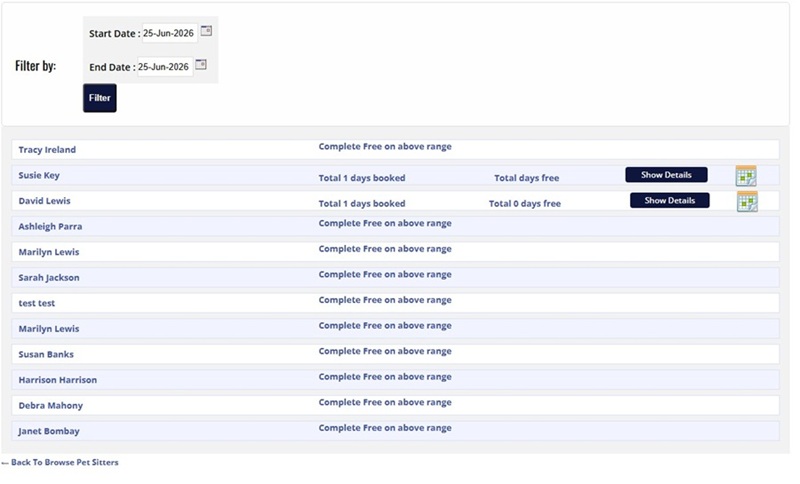800x484 pixels.
Task: Click the 'End Date :' label
Action: [x=112, y=67]
